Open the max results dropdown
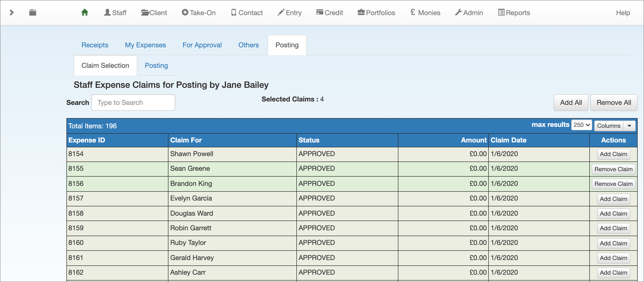Viewport: 644px width, 282px height. tap(582, 125)
